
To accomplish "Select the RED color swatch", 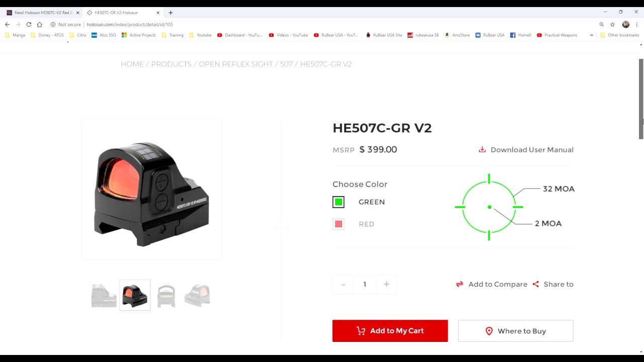I will coord(339,224).
